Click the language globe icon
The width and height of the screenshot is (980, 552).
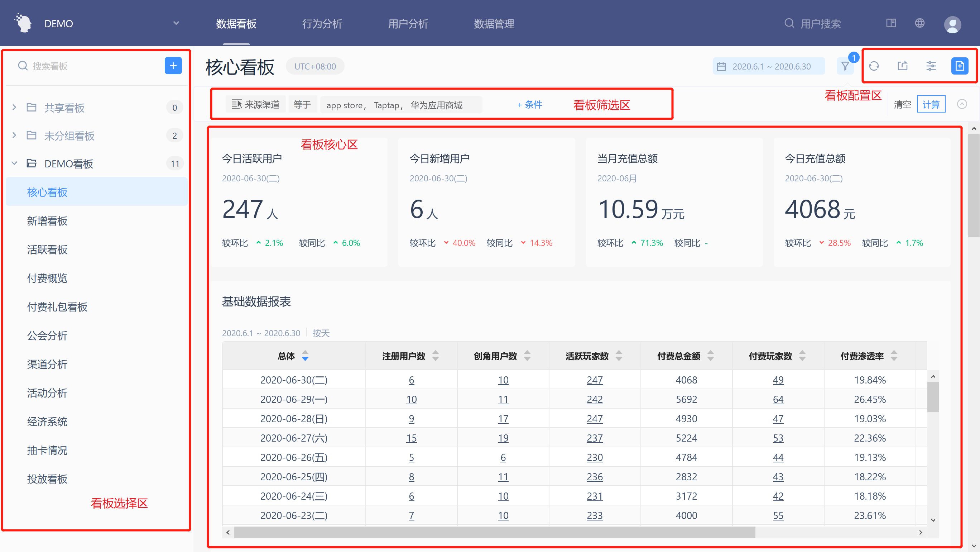(919, 23)
